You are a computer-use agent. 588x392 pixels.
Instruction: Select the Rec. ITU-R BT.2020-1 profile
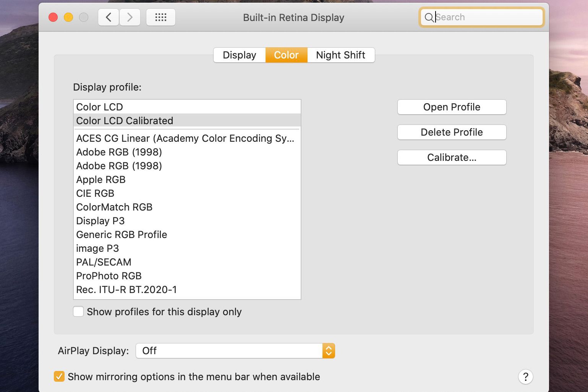click(x=187, y=290)
